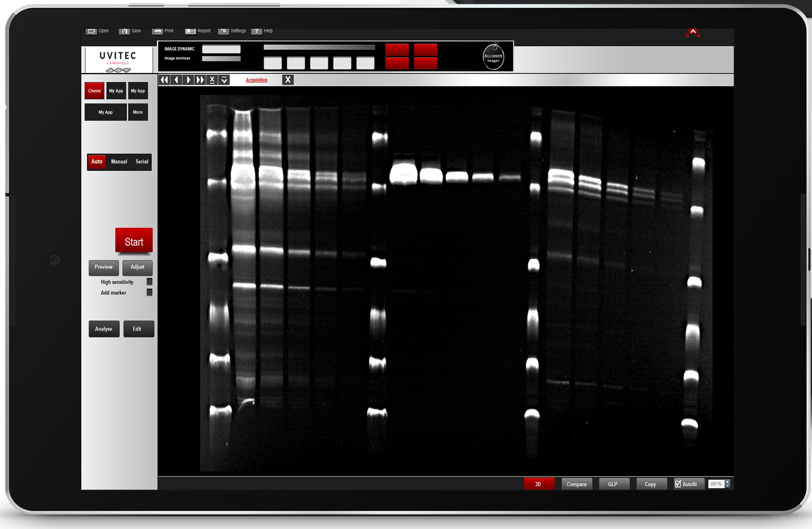Viewport: 812px width, 529px height.
Task: Increase zoom percentage with the plus stepper
Action: coord(727,482)
